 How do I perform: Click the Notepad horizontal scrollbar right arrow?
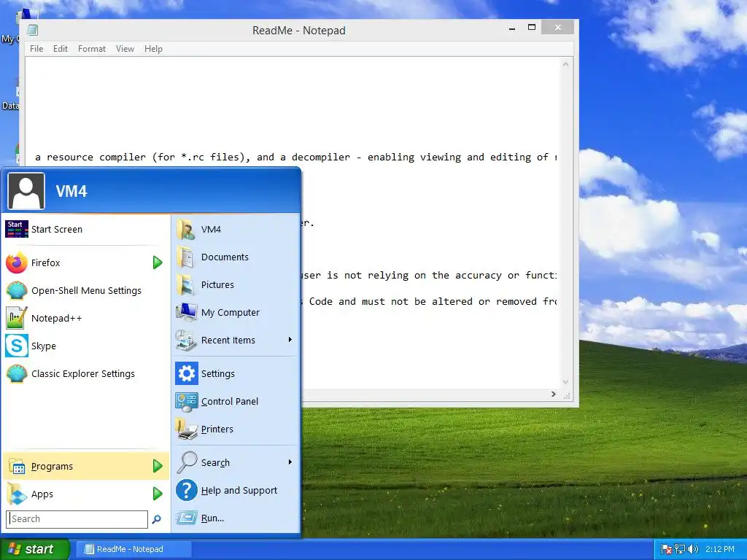553,394
